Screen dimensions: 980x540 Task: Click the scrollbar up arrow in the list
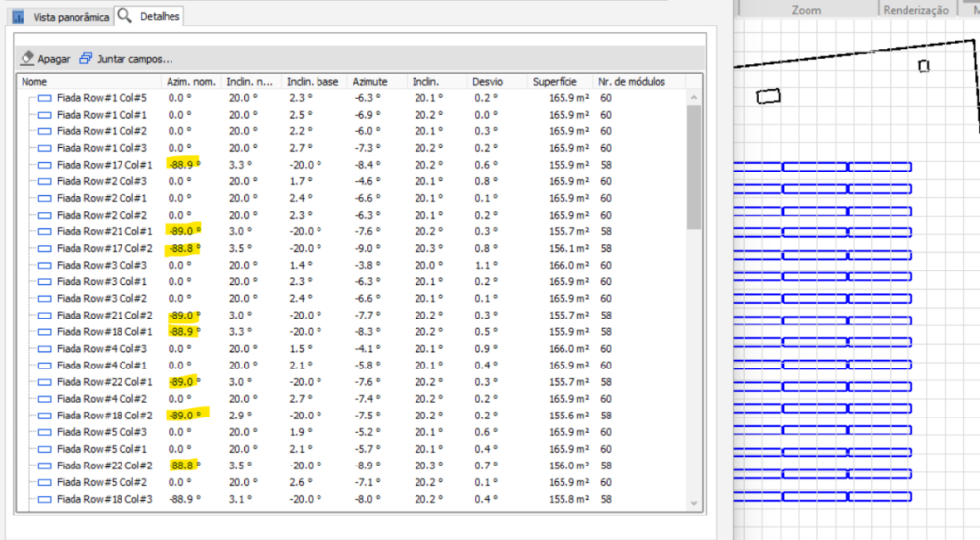tap(694, 98)
